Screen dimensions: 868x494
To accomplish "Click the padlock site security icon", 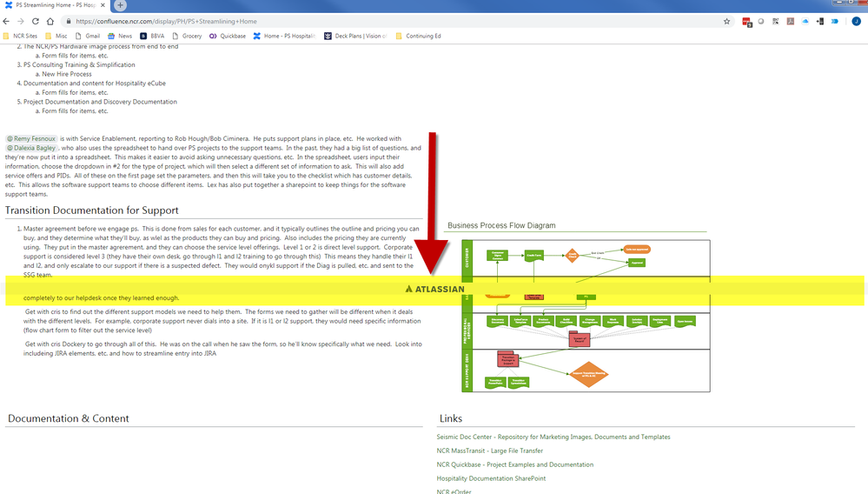I will [69, 21].
